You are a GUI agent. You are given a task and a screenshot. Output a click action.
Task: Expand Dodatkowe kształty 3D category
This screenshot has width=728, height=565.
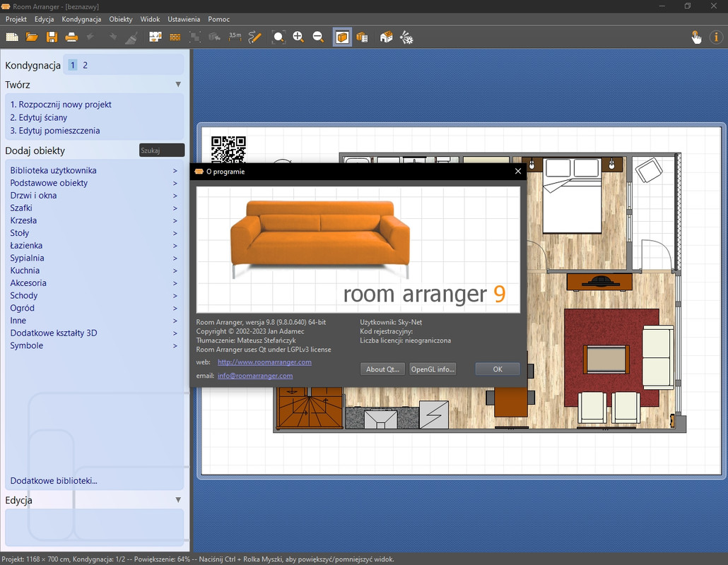(94, 333)
